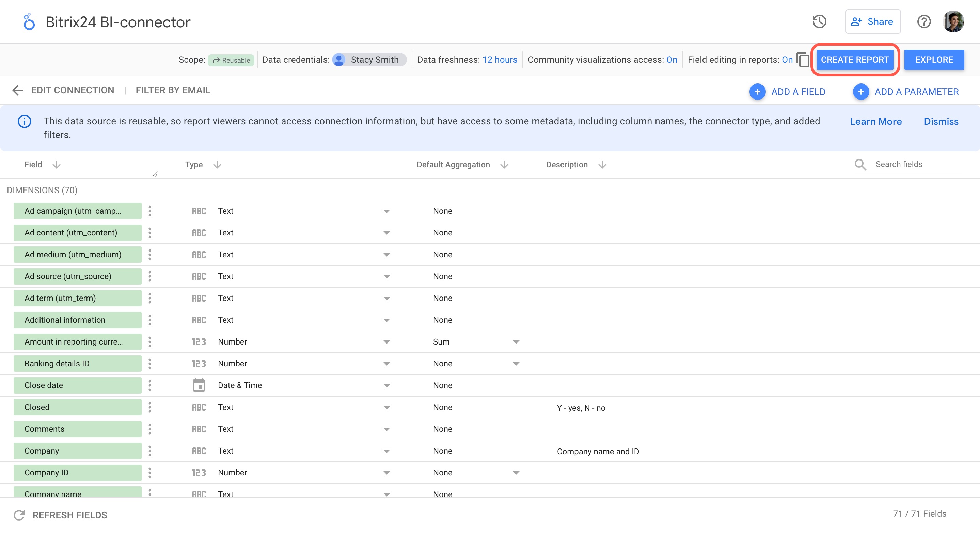
Task: Open the three-dot menu for Additional information field
Action: [x=149, y=320]
